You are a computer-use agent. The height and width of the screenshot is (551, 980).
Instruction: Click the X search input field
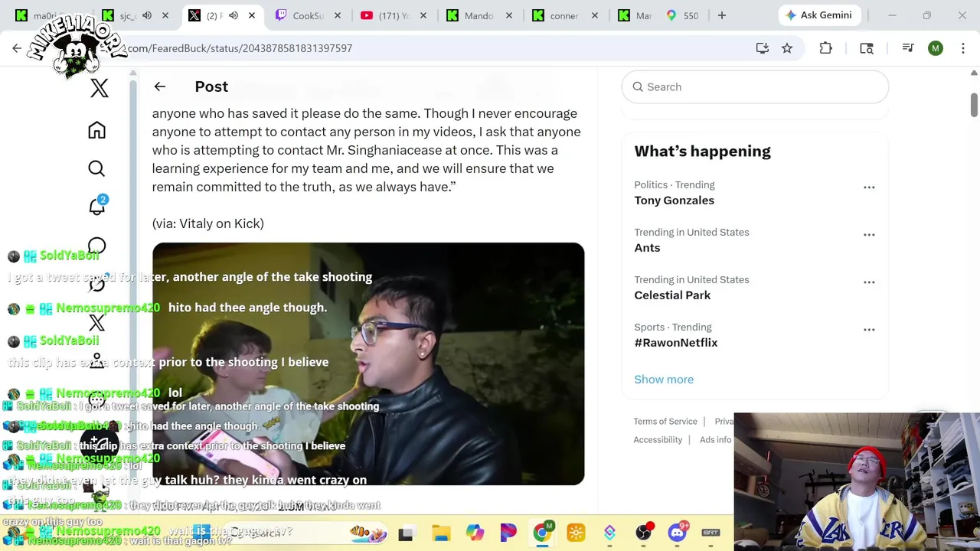pyautogui.click(x=755, y=86)
